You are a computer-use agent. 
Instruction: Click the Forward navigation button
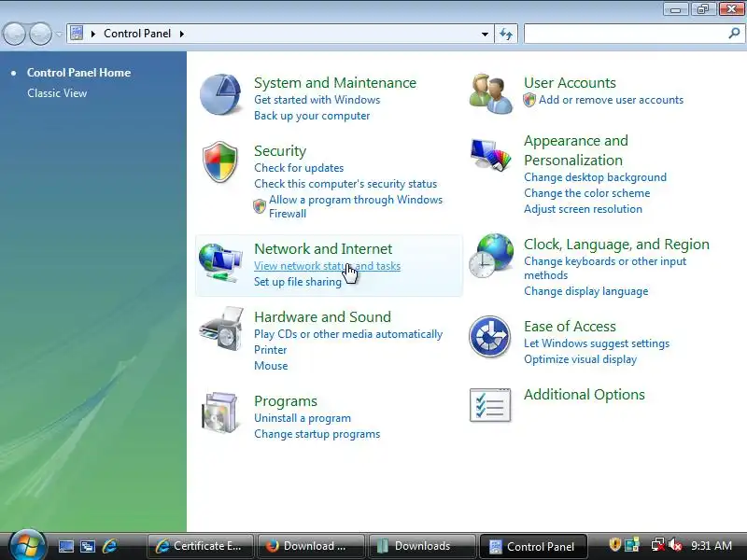[x=40, y=34]
